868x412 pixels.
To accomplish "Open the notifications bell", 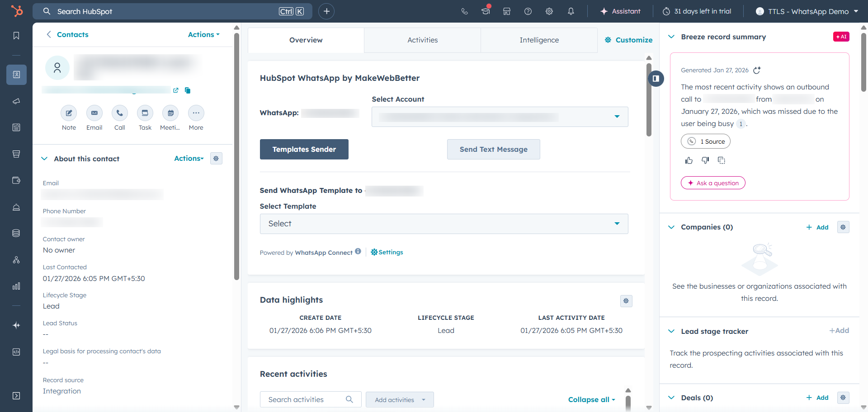I will [571, 11].
